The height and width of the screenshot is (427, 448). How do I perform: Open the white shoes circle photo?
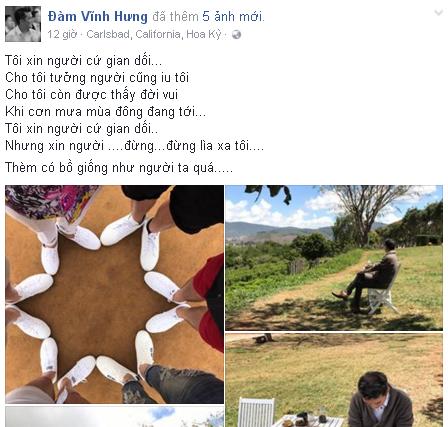pos(114,294)
